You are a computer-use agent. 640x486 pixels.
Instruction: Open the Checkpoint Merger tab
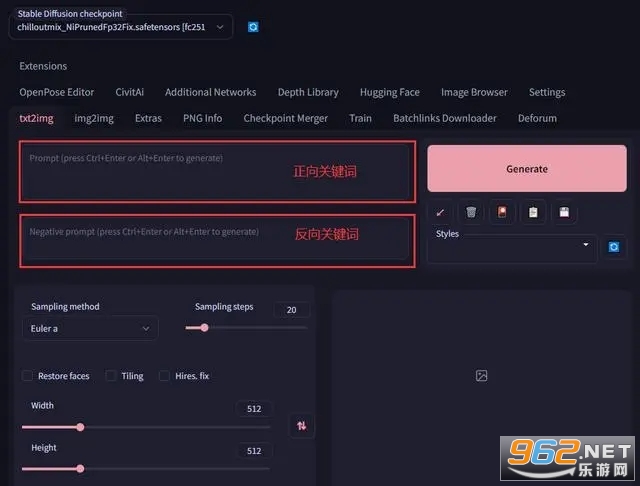coord(285,118)
